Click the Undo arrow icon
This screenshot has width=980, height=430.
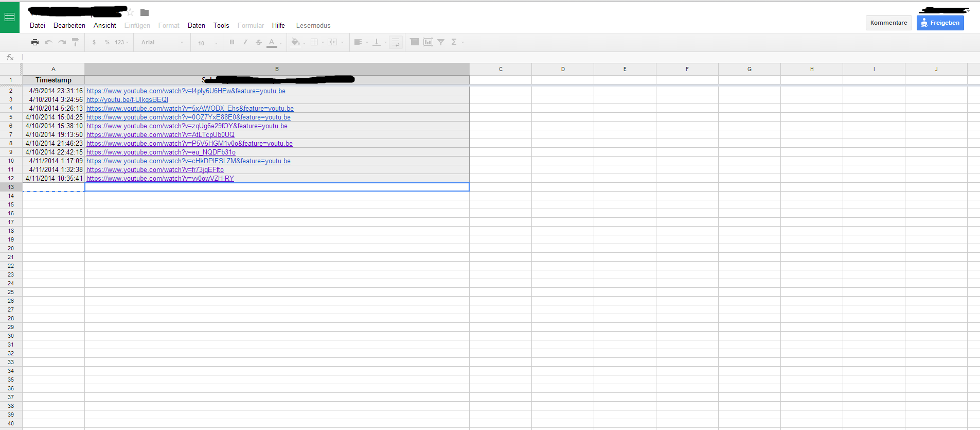pyautogui.click(x=48, y=42)
